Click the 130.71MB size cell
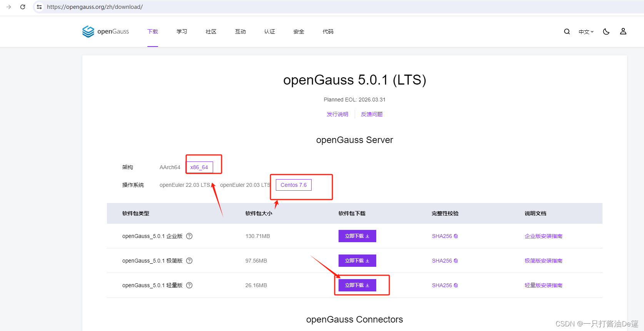 [x=258, y=236]
